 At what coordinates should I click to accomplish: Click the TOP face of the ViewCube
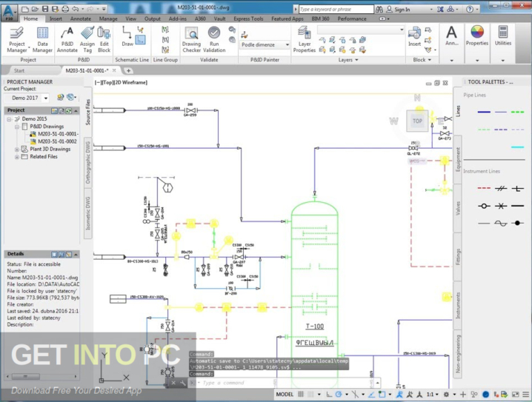point(417,121)
